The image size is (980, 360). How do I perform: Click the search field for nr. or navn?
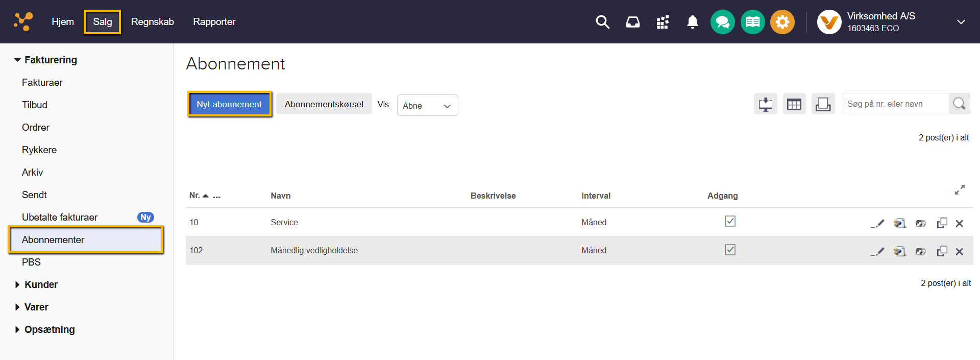(895, 104)
